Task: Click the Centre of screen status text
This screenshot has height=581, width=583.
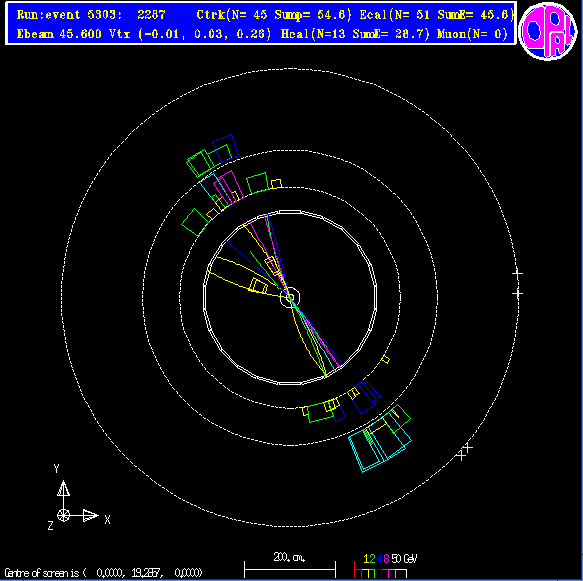Action: (103, 572)
